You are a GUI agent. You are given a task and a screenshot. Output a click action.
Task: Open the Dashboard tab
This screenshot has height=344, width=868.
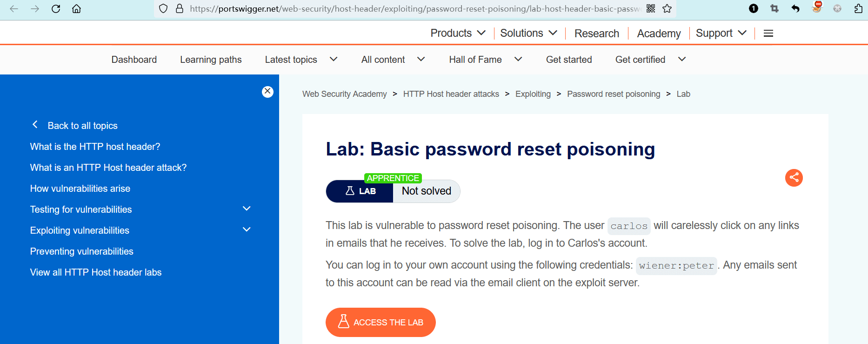pos(134,60)
